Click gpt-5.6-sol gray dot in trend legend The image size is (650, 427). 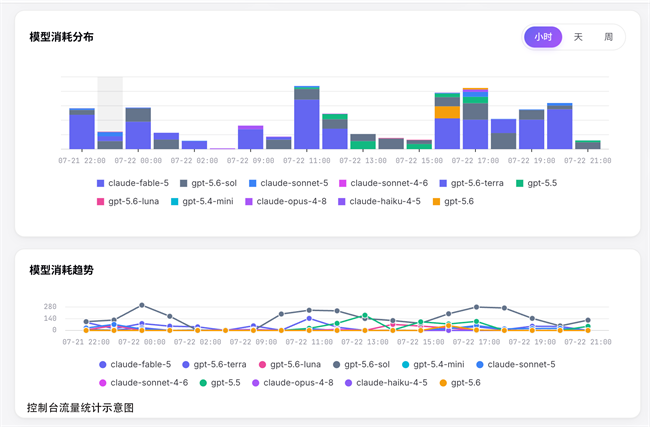(337, 365)
